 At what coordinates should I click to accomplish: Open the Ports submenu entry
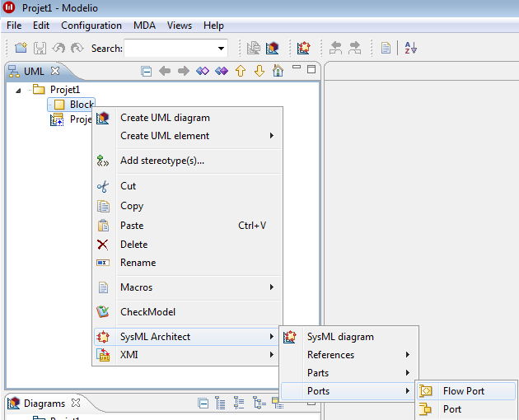(x=347, y=391)
